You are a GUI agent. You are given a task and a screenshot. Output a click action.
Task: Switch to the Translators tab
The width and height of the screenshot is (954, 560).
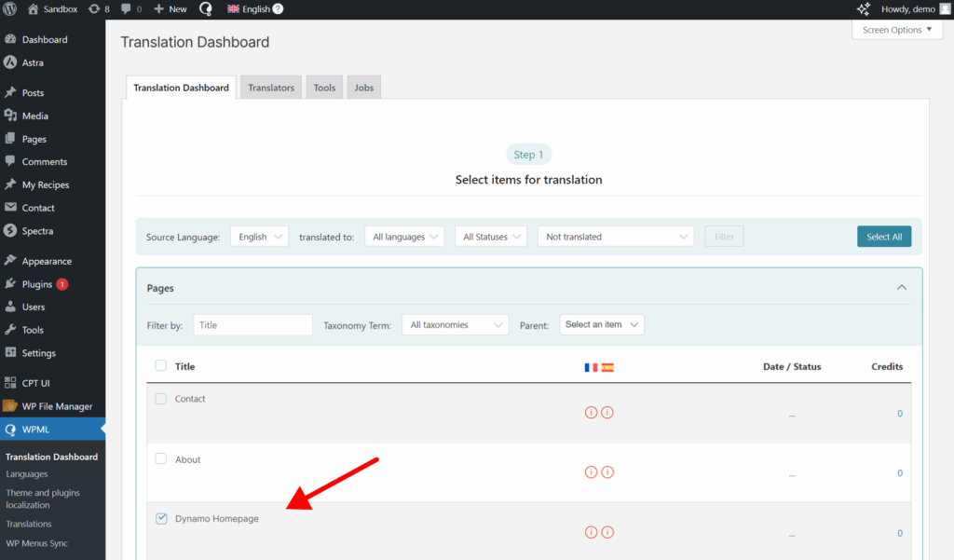270,87
